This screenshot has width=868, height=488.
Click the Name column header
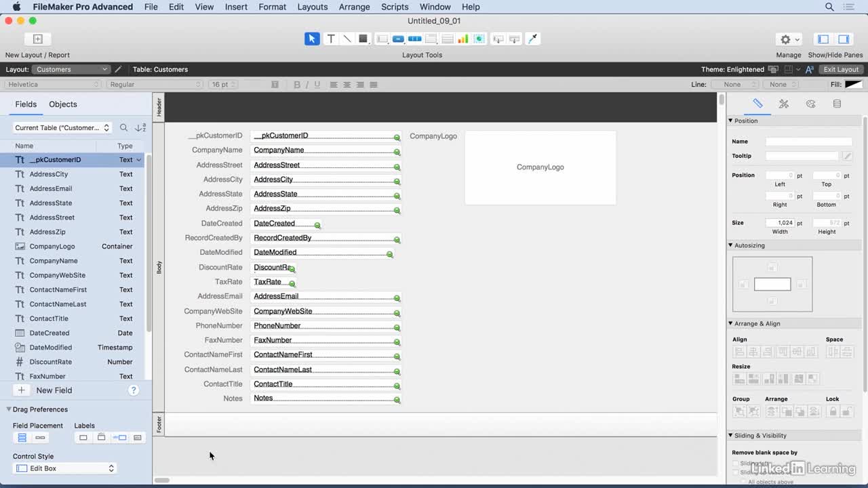(24, 146)
